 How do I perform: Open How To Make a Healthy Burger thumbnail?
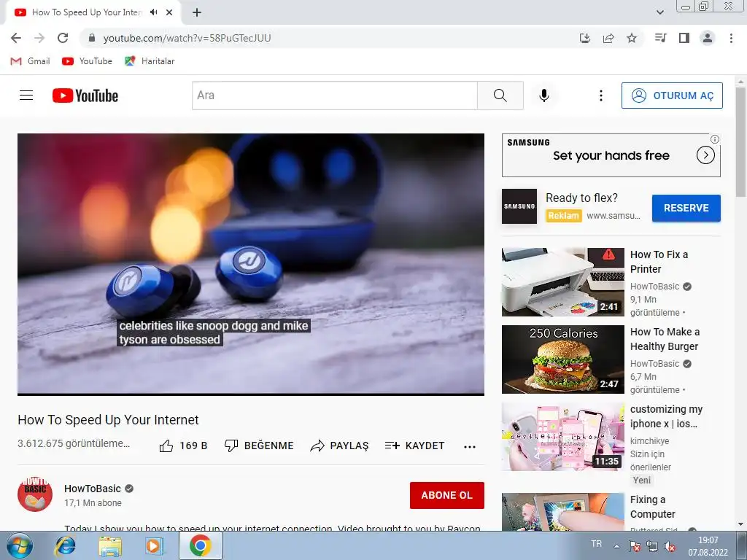click(x=562, y=359)
